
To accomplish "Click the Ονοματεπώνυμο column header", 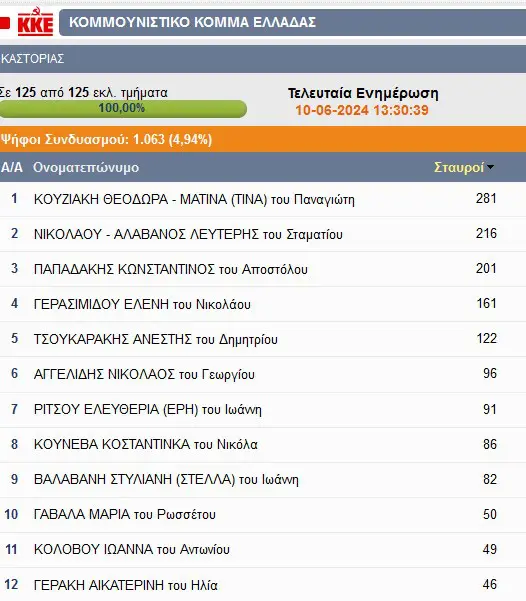I will coord(86,167).
